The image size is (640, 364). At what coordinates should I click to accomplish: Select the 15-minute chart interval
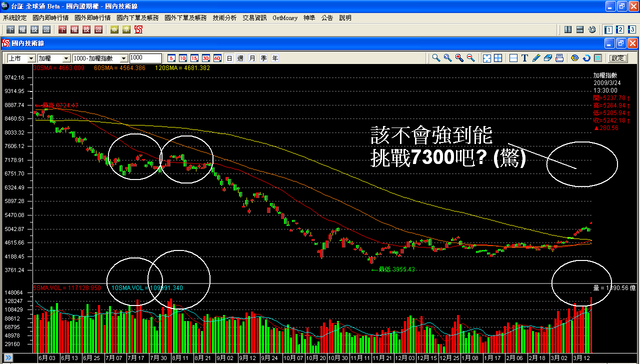(194, 58)
